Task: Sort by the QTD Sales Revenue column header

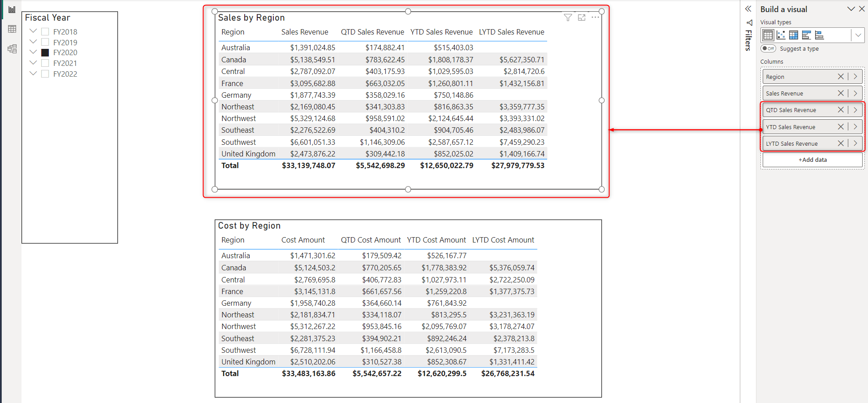Action: click(x=372, y=32)
